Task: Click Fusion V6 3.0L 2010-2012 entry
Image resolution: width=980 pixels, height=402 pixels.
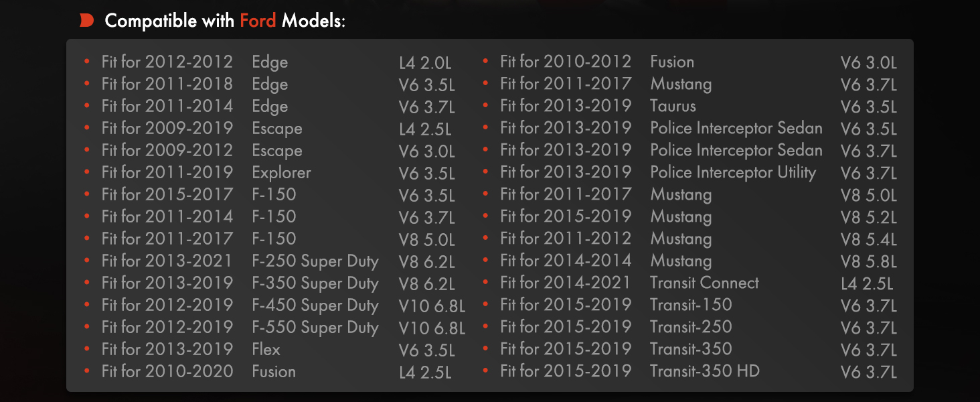Action: [690, 62]
